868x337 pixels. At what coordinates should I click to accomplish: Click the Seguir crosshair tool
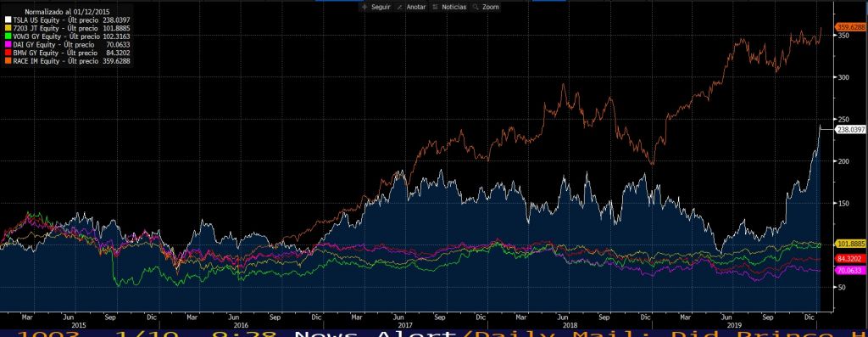coord(376,7)
